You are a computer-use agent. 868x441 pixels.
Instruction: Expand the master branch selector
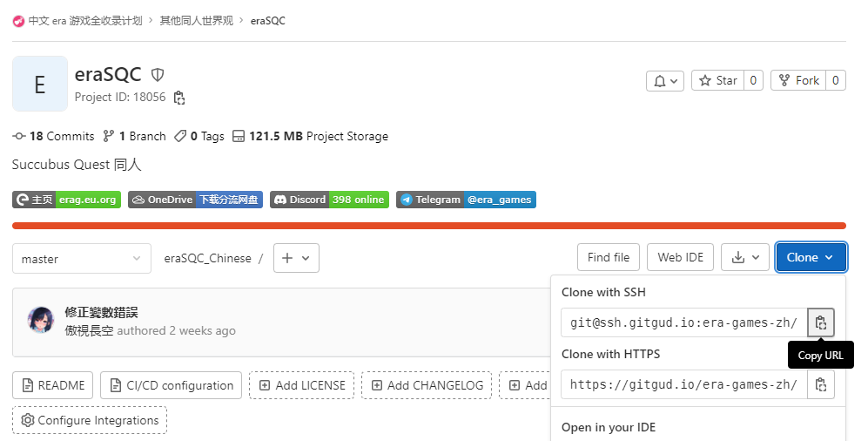point(81,259)
